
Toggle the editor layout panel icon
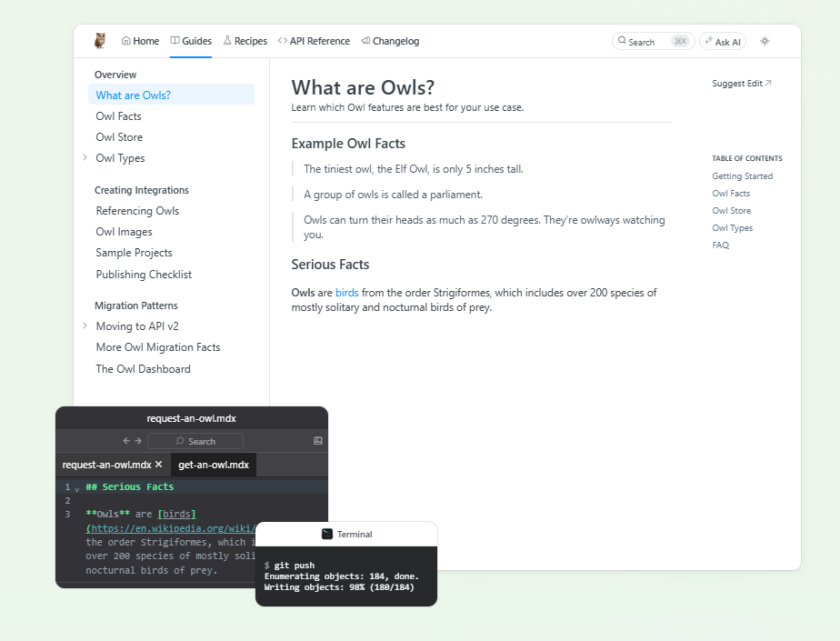click(x=318, y=441)
